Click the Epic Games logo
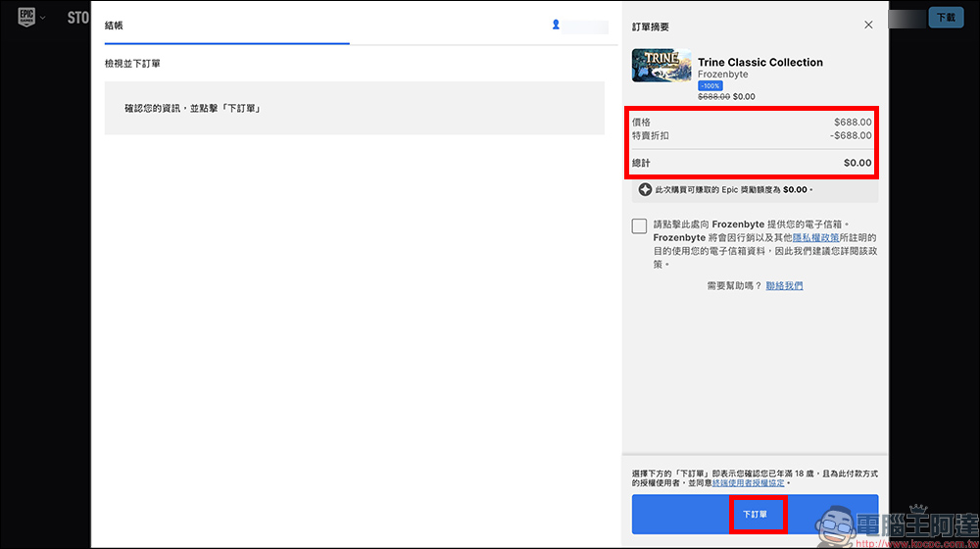The width and height of the screenshot is (980, 549). click(x=27, y=18)
